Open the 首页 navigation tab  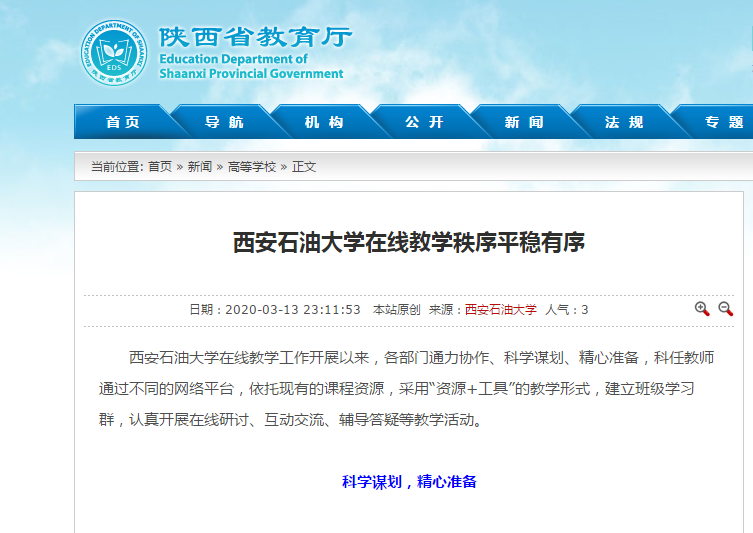coord(123,122)
